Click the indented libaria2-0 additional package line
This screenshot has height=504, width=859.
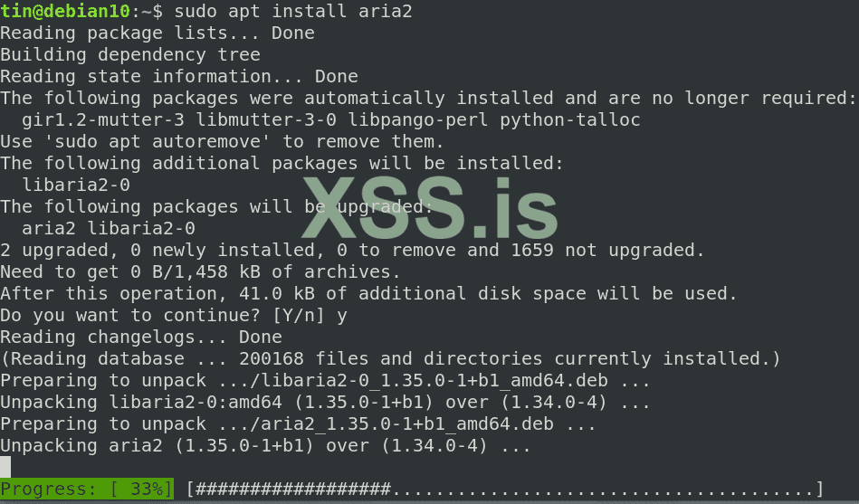(x=76, y=185)
